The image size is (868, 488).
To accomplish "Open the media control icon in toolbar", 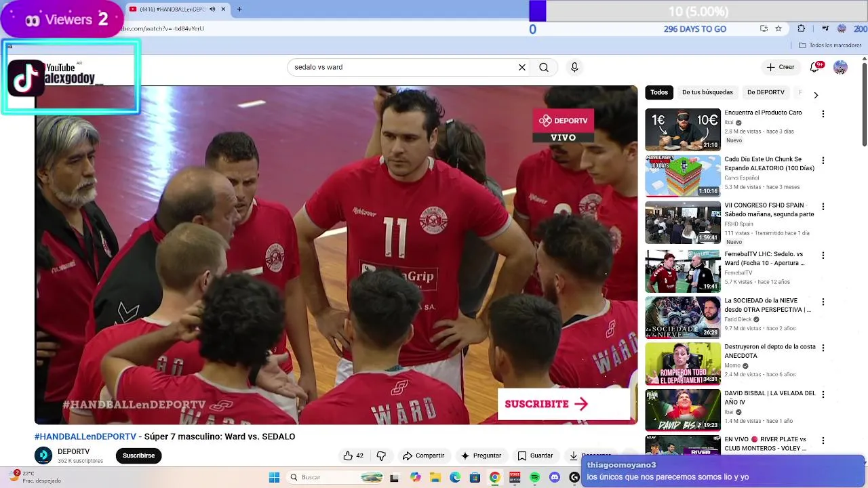I will (825, 28).
